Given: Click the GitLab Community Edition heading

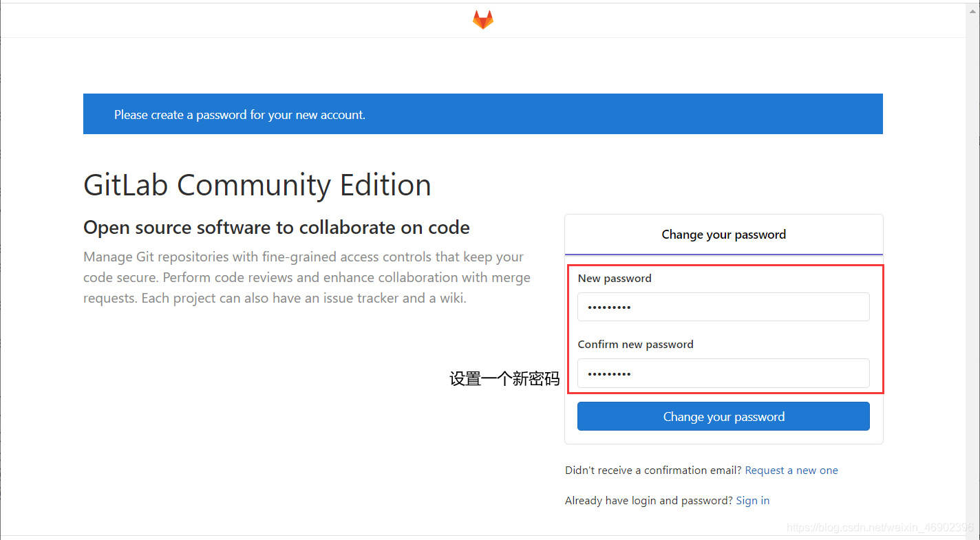Looking at the screenshot, I should coord(257,185).
